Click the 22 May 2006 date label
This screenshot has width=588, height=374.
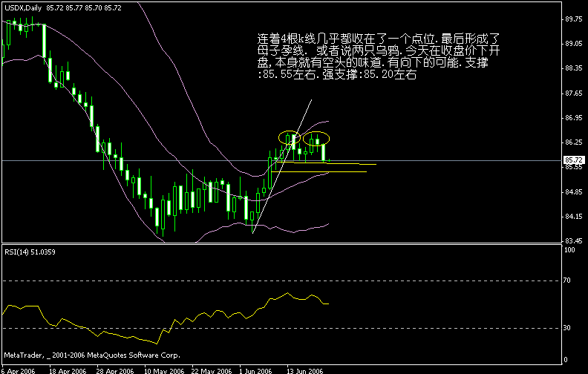212,370
